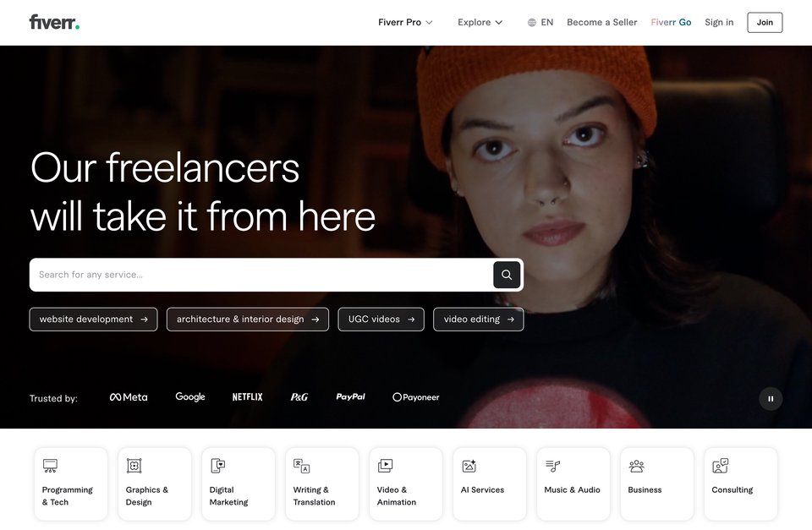Expand the Fiverr Pro menu

(x=405, y=22)
